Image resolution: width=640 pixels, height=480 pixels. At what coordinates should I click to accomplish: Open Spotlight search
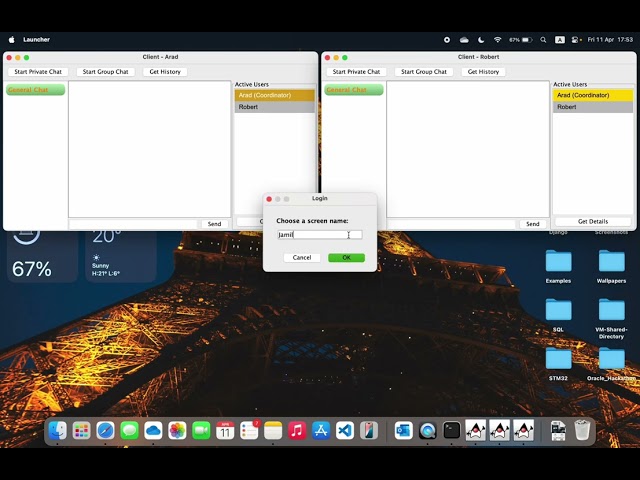point(543,40)
